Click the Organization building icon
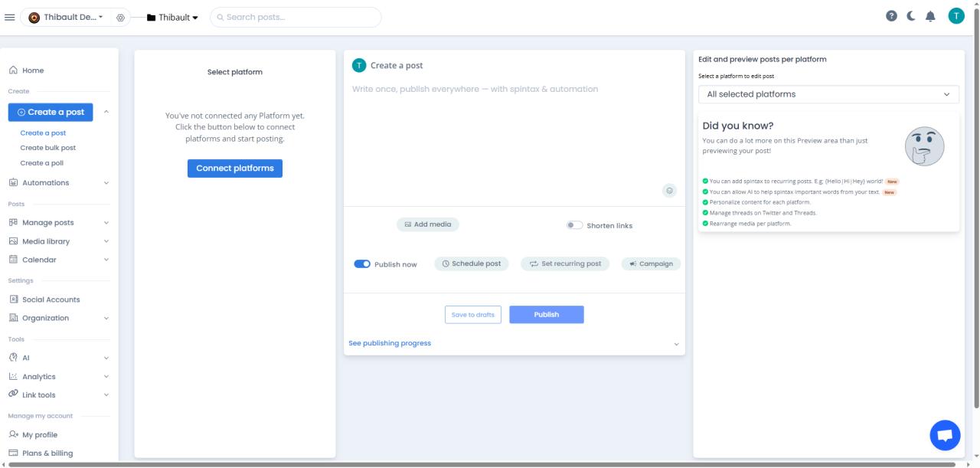This screenshot has height=468, width=980. tap(13, 318)
